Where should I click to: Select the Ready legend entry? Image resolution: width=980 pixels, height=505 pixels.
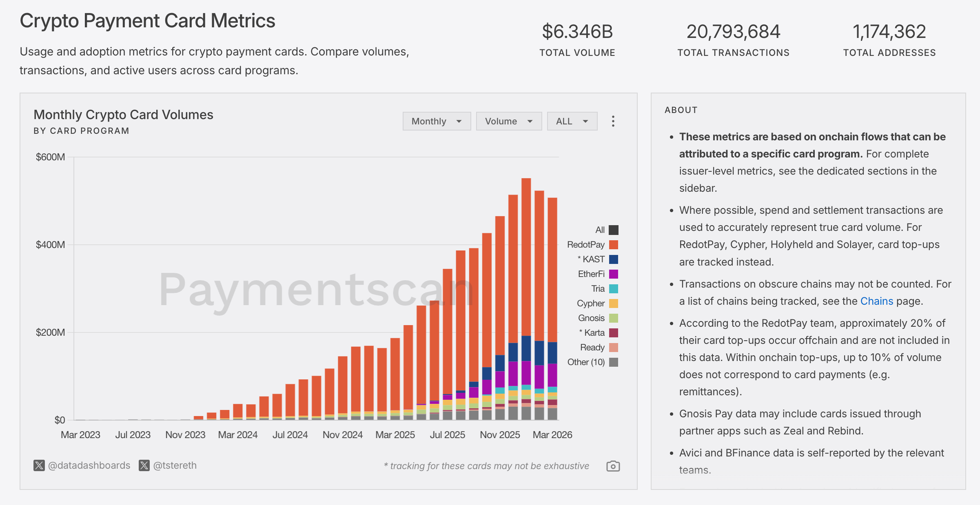point(592,348)
